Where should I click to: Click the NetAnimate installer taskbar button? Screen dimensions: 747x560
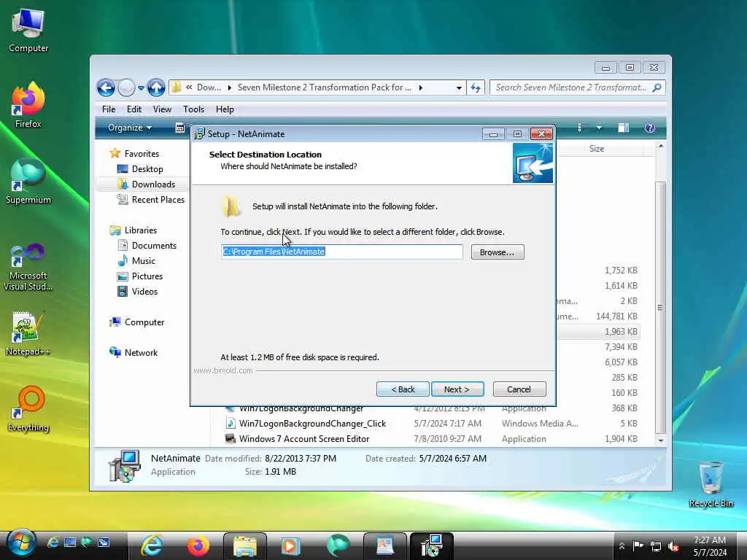(x=432, y=545)
